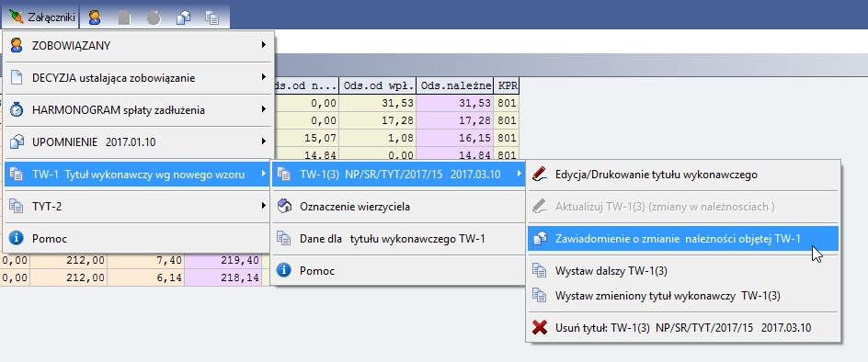Select Zawiadomienie o zmianie należności objętej TW-1

(683, 239)
